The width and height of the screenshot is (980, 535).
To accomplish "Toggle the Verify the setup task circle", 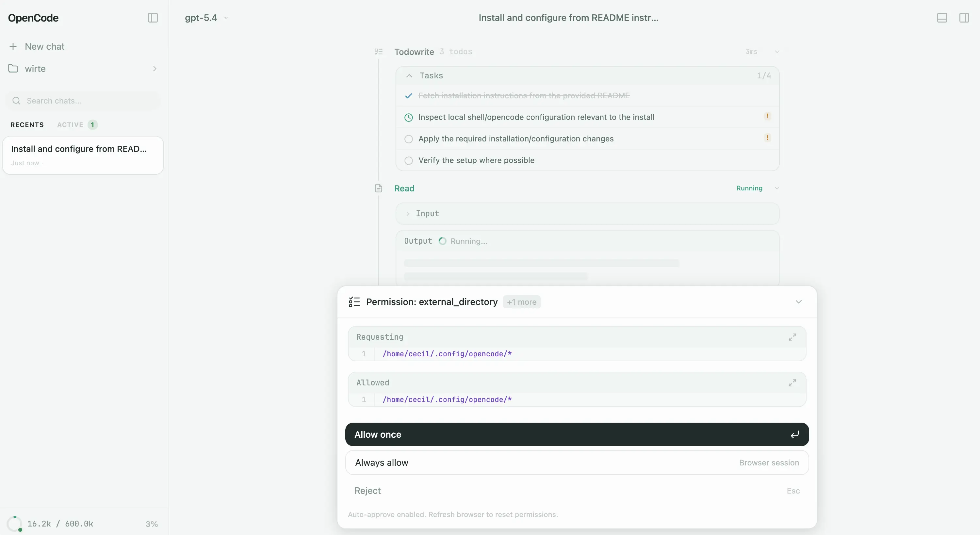I will click(409, 161).
